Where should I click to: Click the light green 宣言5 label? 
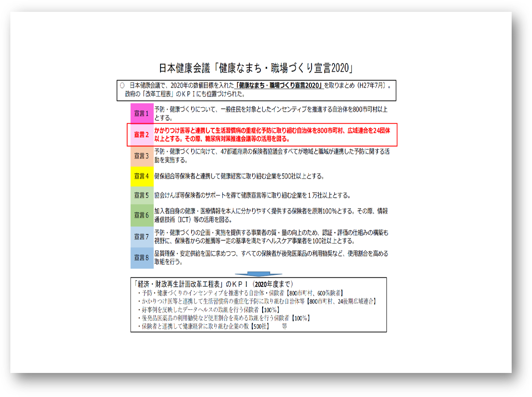click(x=142, y=195)
